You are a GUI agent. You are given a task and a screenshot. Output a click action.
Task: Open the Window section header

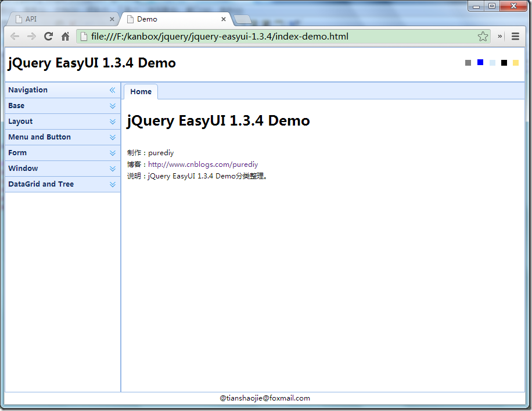(63, 168)
